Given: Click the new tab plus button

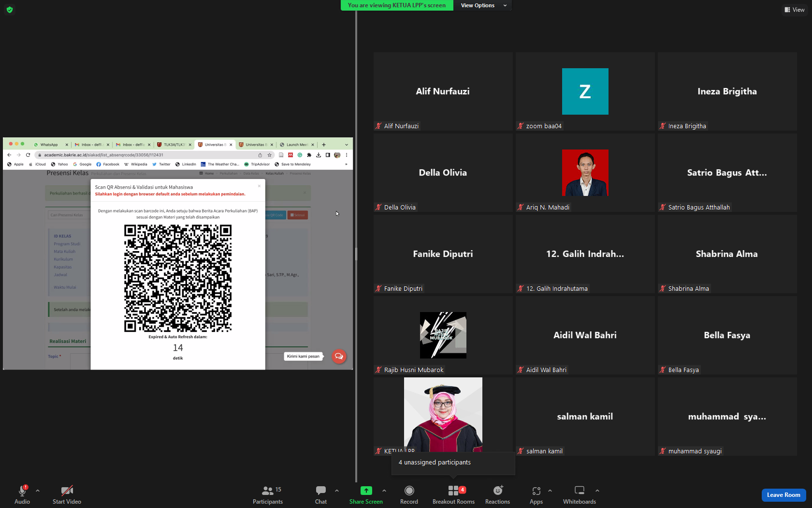Looking at the screenshot, I should click(324, 145).
